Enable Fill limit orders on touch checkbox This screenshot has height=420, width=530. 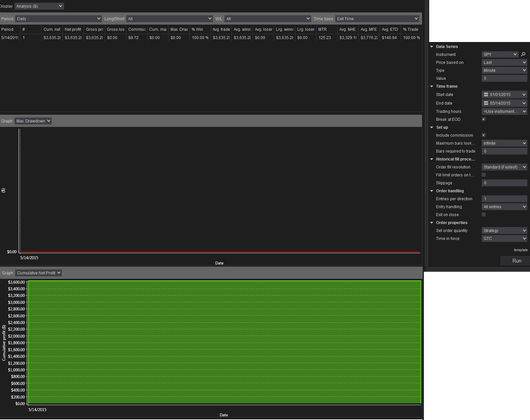(484, 175)
